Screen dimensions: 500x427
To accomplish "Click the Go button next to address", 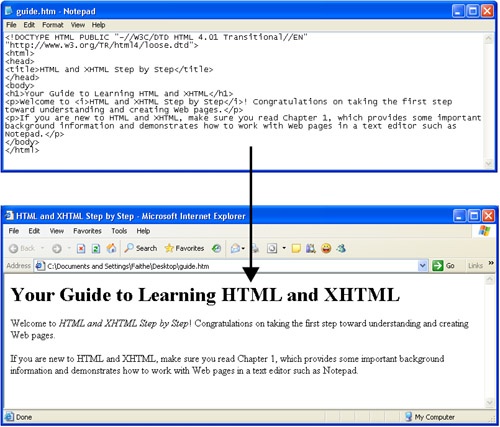I will tap(443, 266).
